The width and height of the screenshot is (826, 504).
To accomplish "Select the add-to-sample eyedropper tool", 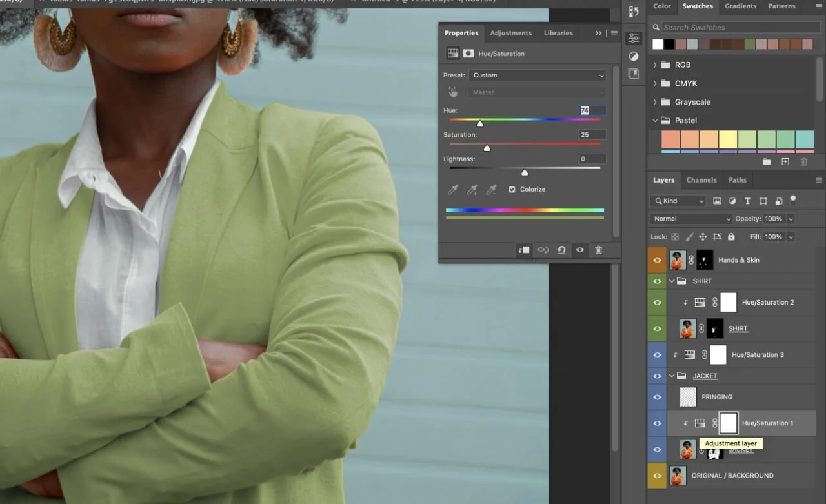I will (472, 189).
